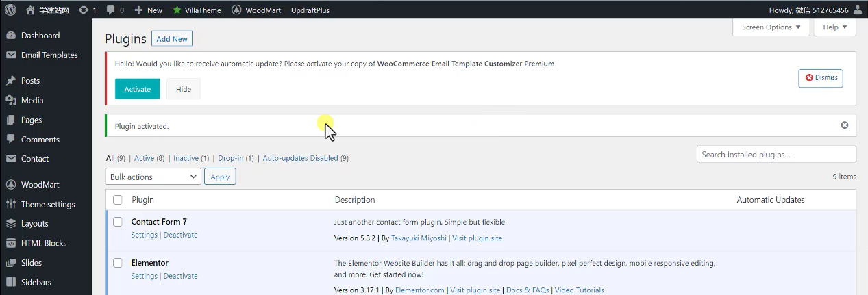Screen dimensions: 868x295
Task: Open Comments icon in sidebar
Action: coord(11,140)
